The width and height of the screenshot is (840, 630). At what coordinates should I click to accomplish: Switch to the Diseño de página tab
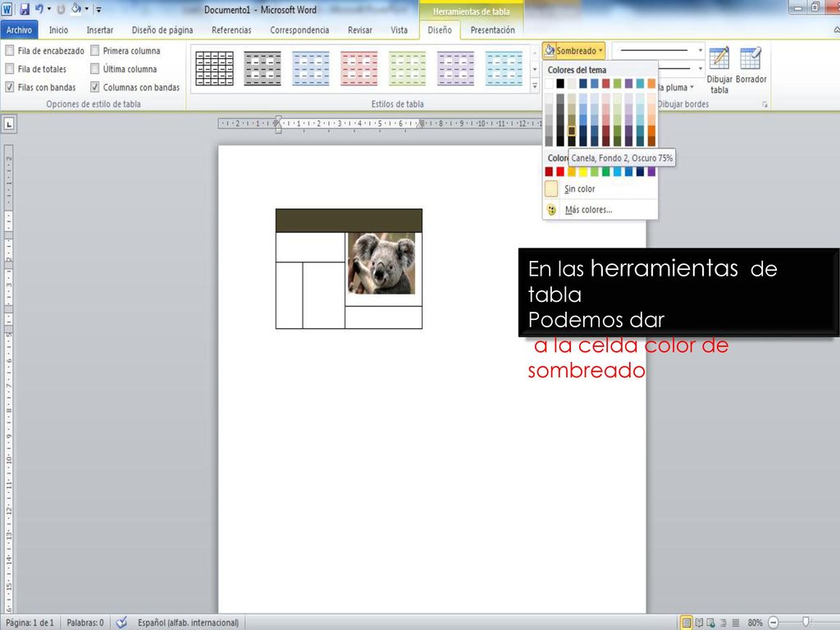pos(162,30)
